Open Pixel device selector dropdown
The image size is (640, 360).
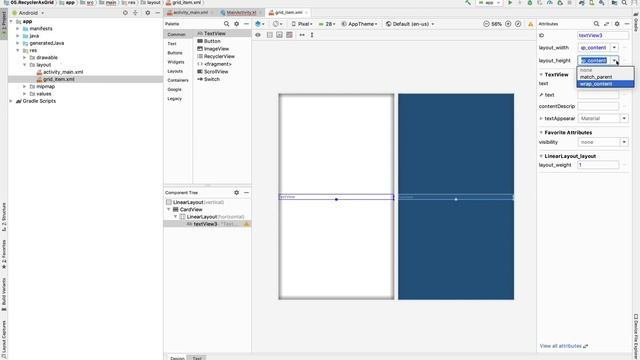(302, 24)
